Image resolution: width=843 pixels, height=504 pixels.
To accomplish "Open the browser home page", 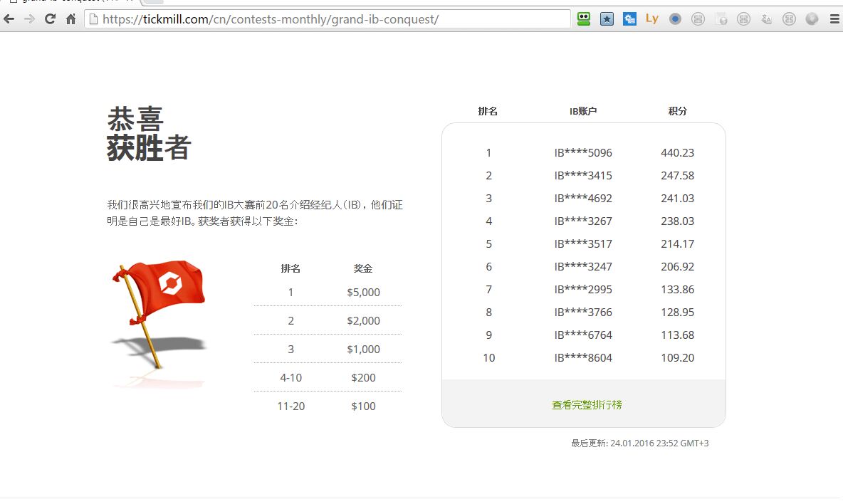I will point(71,19).
